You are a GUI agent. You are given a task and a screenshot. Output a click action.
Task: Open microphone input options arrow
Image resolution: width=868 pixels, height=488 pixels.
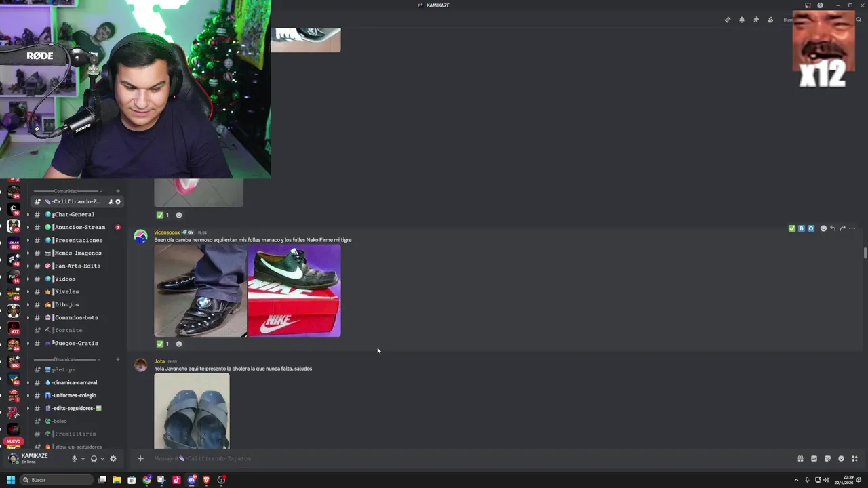tap(83, 458)
